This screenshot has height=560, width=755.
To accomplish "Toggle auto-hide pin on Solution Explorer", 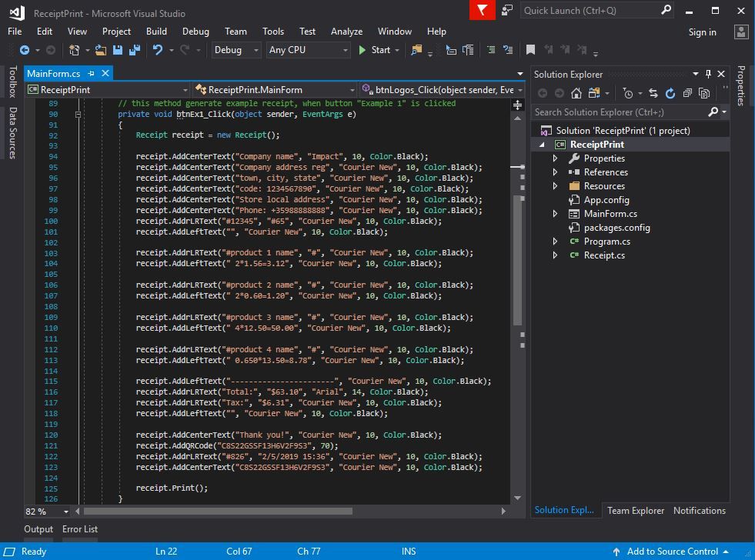I will point(708,74).
